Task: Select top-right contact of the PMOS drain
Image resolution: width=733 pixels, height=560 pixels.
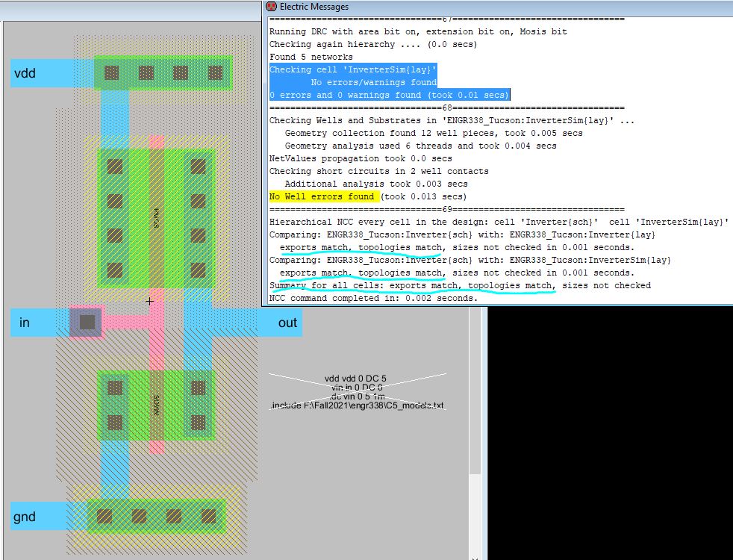Action: click(198, 166)
